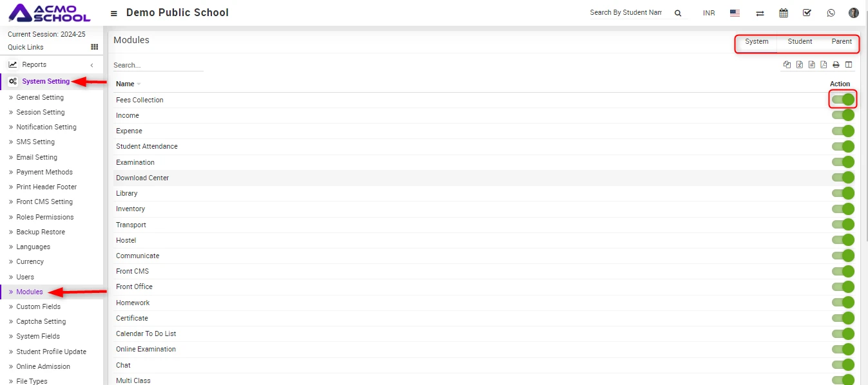
Task: Toggle the Library module off
Action: 843,193
